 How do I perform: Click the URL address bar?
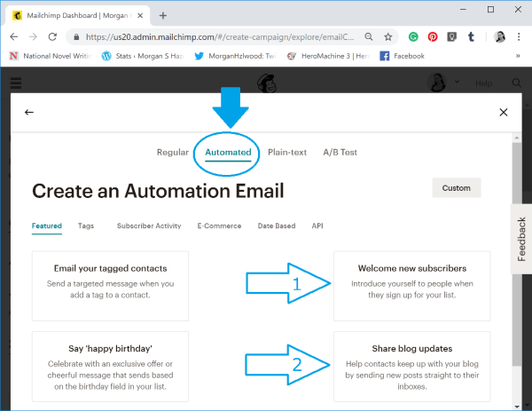tap(220, 36)
